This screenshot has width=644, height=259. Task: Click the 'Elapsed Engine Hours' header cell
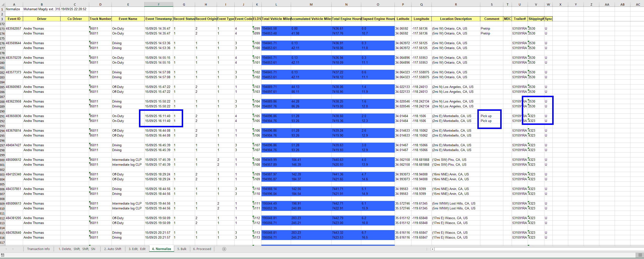tap(378, 19)
